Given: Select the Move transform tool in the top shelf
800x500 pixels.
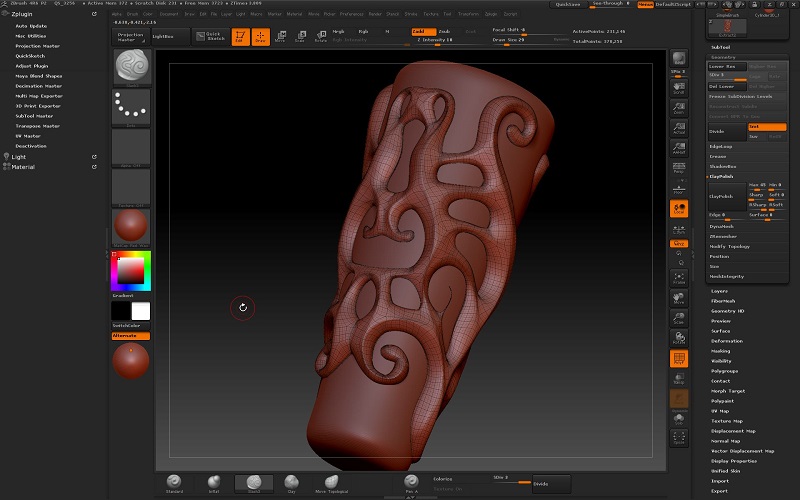Looking at the screenshot, I should pos(280,37).
